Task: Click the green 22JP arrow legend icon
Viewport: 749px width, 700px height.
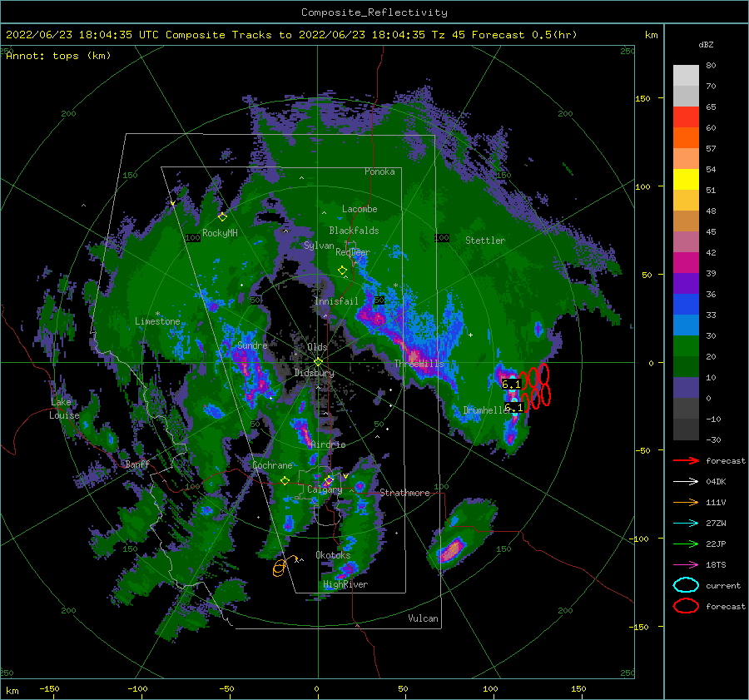Action: point(686,544)
